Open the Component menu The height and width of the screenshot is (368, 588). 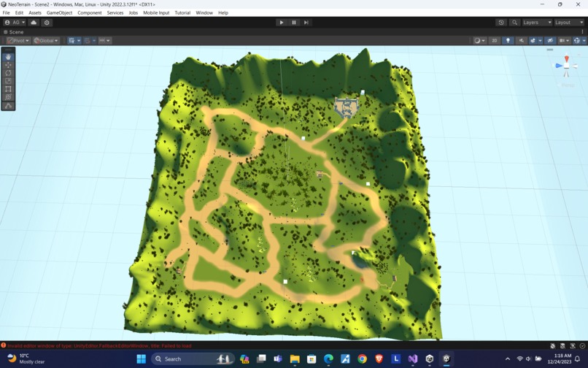tap(89, 12)
